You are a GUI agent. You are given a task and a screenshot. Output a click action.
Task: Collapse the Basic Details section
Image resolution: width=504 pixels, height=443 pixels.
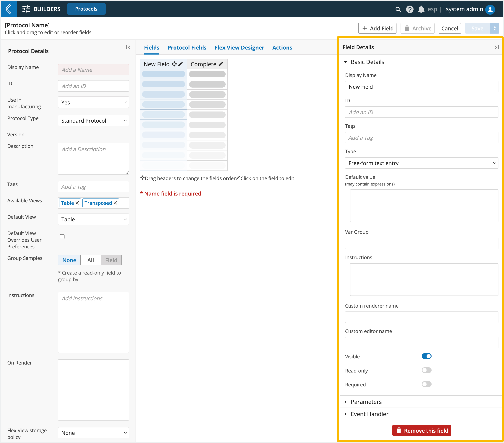(345, 62)
